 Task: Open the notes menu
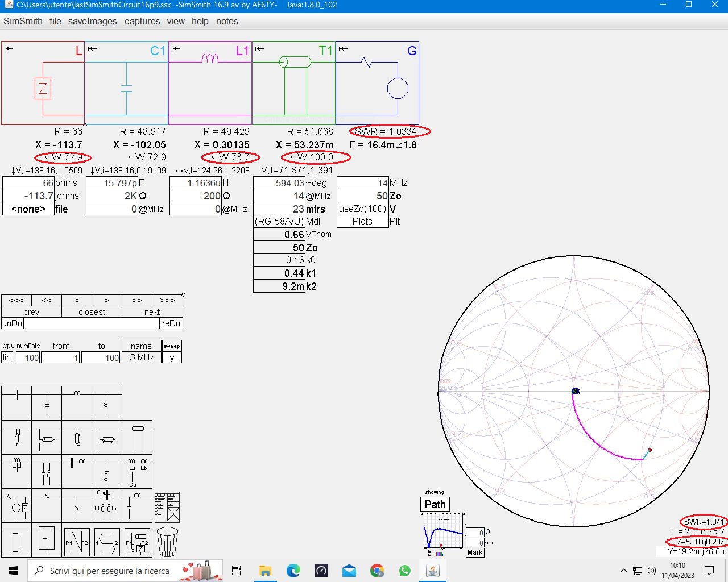227,21
